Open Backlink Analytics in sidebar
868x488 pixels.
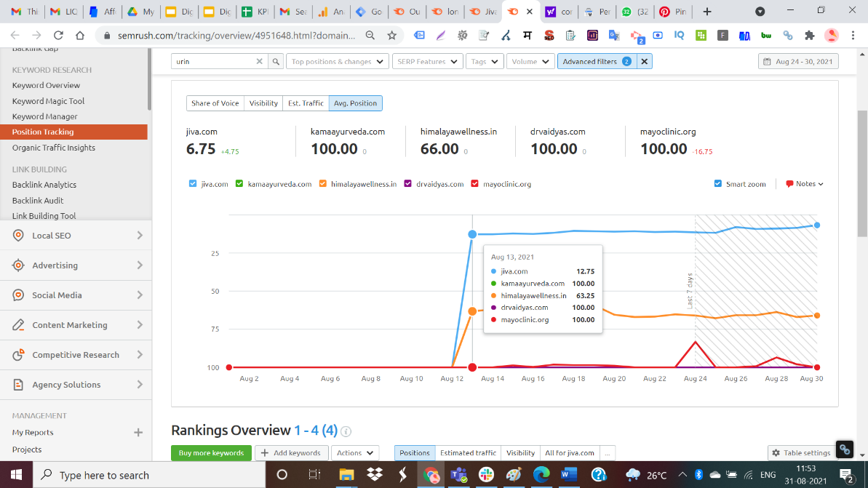point(44,184)
